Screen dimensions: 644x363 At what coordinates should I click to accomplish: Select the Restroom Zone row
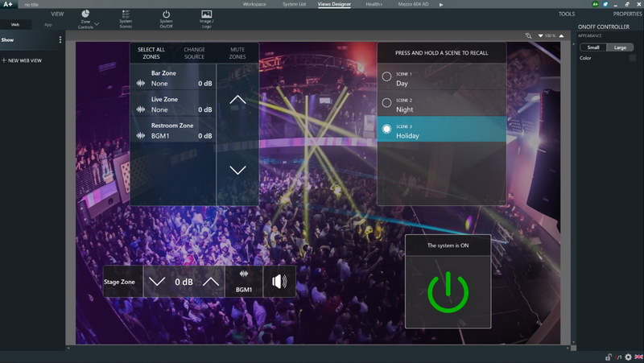173,130
